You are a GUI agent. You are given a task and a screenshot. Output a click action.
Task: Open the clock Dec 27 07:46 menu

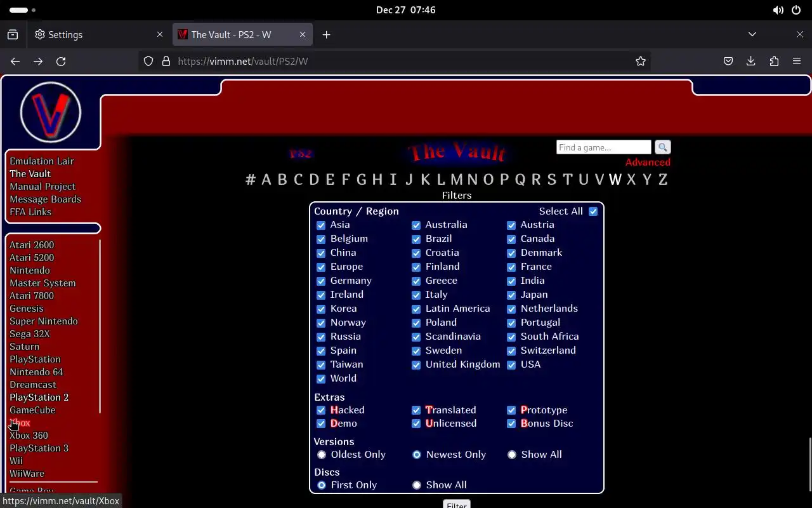coord(406,10)
